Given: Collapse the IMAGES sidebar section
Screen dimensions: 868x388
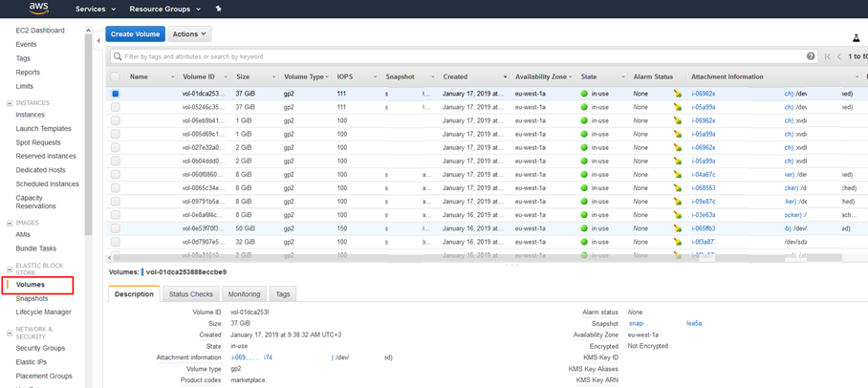Looking at the screenshot, I should (x=9, y=223).
